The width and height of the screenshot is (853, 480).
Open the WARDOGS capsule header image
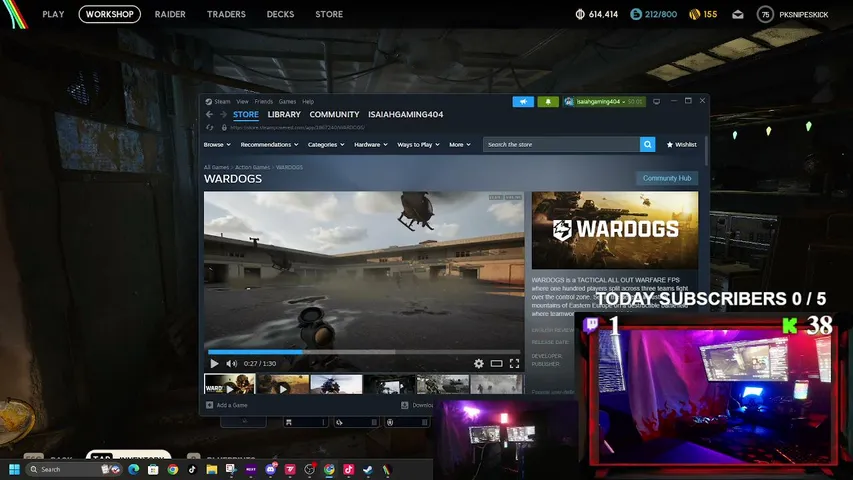[x=615, y=230]
